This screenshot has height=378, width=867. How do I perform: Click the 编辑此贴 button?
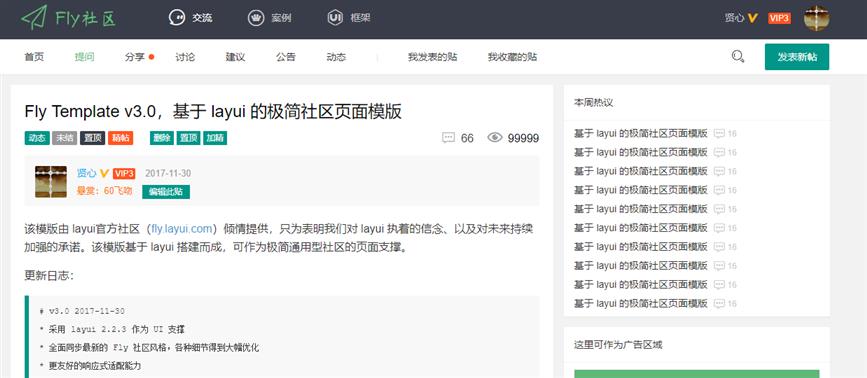pos(166,192)
